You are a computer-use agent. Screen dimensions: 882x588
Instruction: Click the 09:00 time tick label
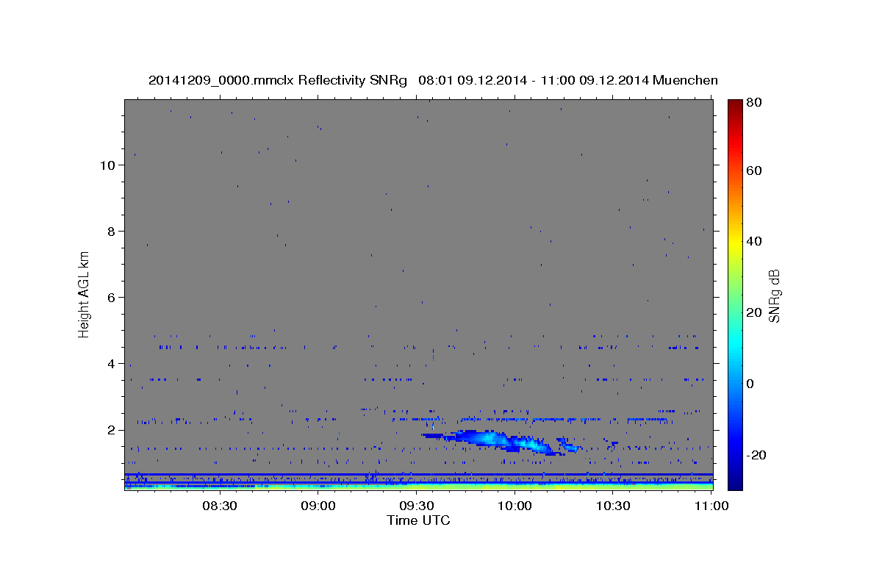coord(318,506)
